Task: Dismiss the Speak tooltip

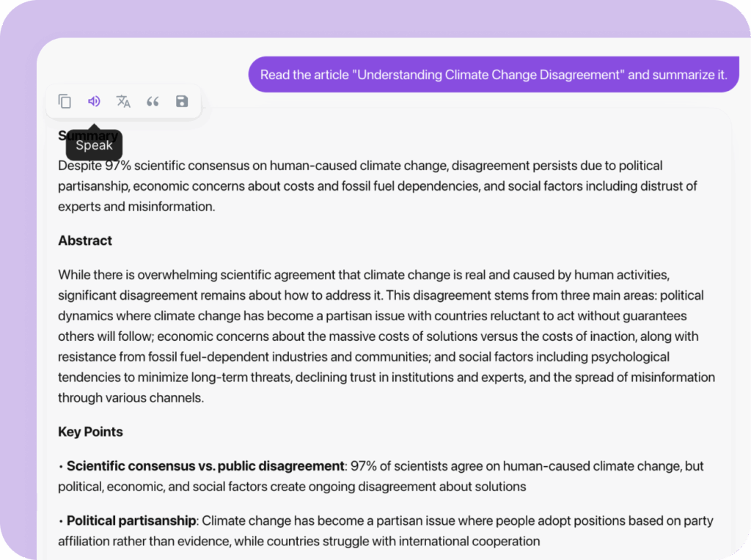Action: (x=94, y=145)
